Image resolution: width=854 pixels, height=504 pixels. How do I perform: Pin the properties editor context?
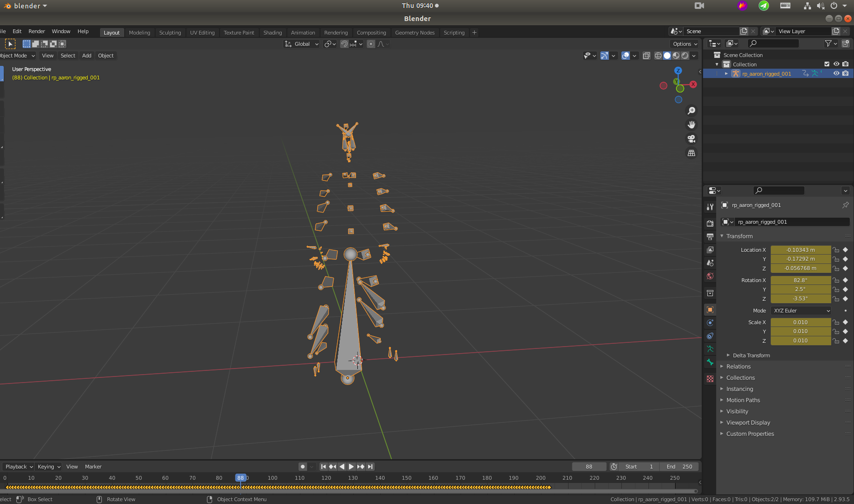(846, 205)
